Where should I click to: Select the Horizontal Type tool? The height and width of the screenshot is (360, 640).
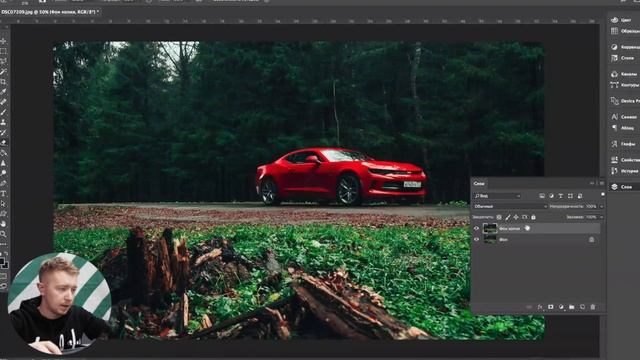point(3,193)
